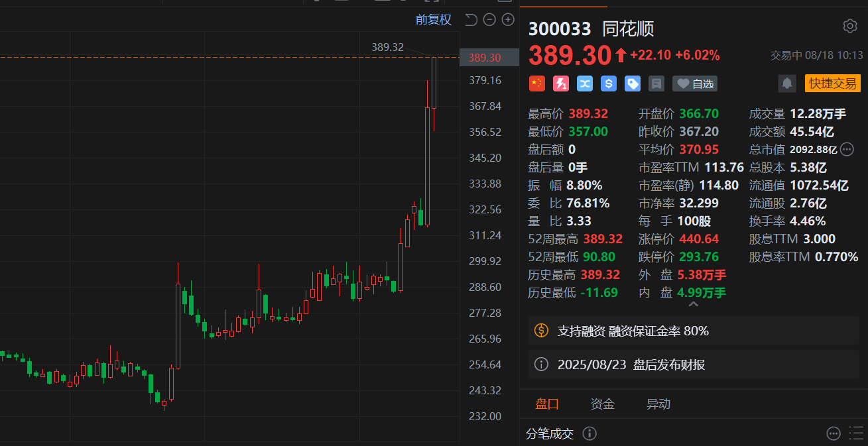Click 市盈率(静) value 114.80
The width and height of the screenshot is (868, 446).
tap(719, 185)
